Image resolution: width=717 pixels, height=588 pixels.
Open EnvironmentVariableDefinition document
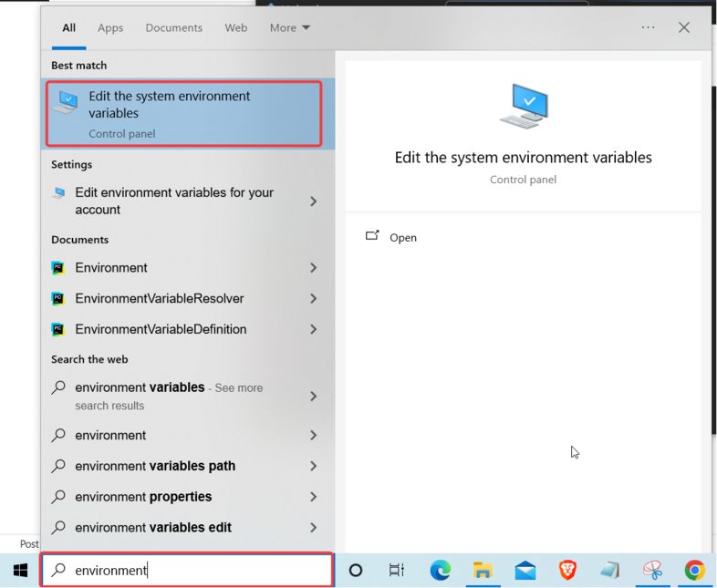pos(161,329)
